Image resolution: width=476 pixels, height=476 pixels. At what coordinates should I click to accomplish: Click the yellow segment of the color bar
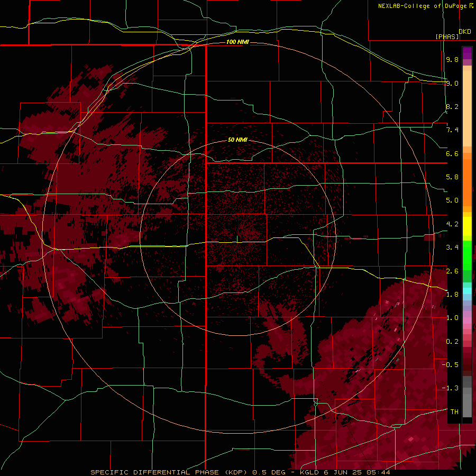(467, 226)
